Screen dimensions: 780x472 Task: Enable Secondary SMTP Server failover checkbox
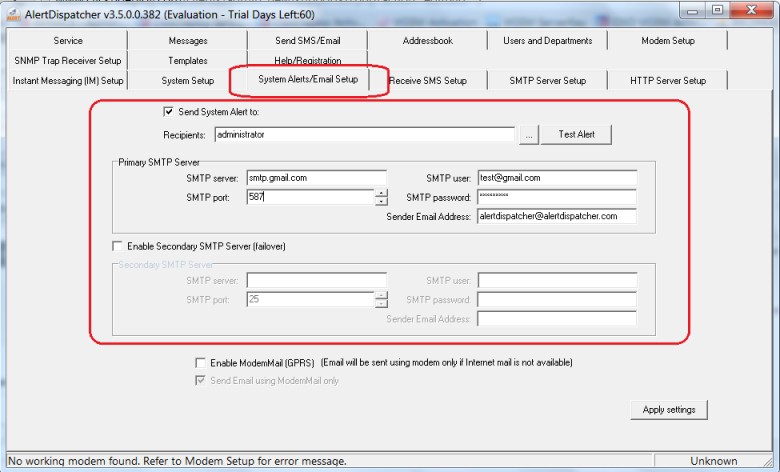point(117,246)
